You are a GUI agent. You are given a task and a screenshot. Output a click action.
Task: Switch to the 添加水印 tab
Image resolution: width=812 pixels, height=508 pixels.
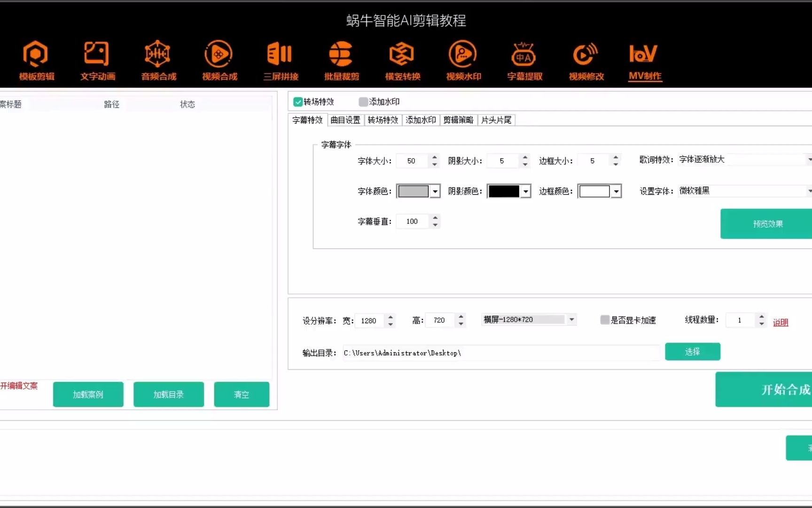pyautogui.click(x=421, y=120)
